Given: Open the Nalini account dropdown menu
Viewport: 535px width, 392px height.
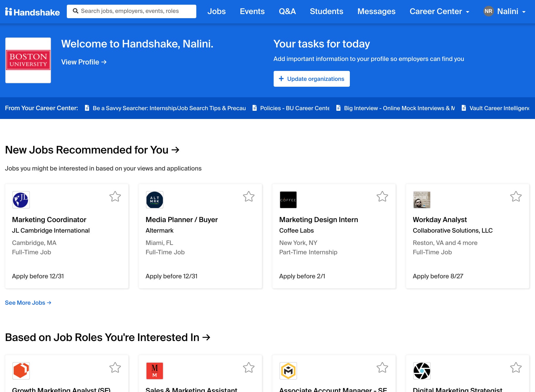Looking at the screenshot, I should (505, 11).
